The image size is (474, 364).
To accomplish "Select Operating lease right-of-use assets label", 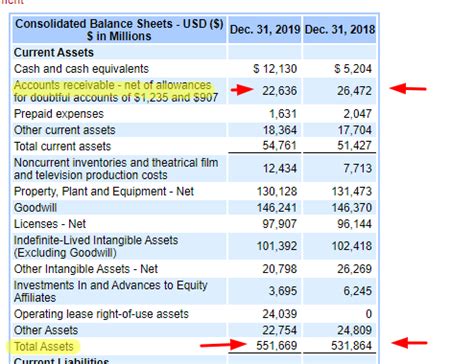I will tap(101, 314).
